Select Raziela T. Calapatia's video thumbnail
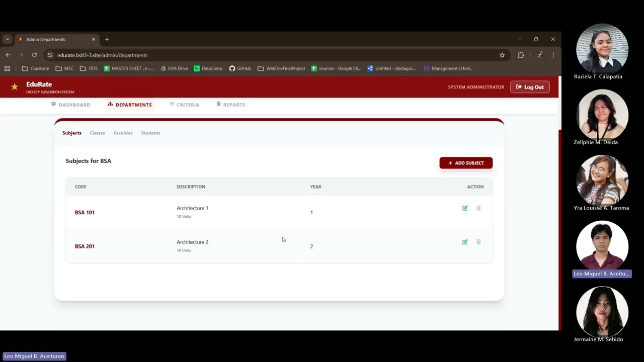The image size is (644, 362). 602,49
